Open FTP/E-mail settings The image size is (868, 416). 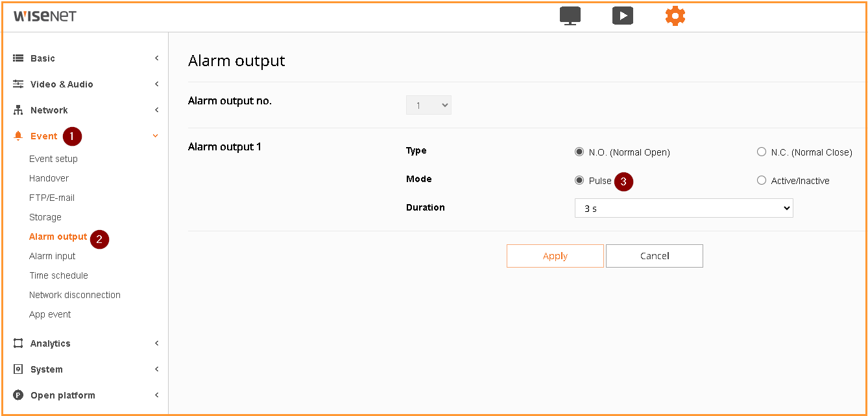(52, 198)
